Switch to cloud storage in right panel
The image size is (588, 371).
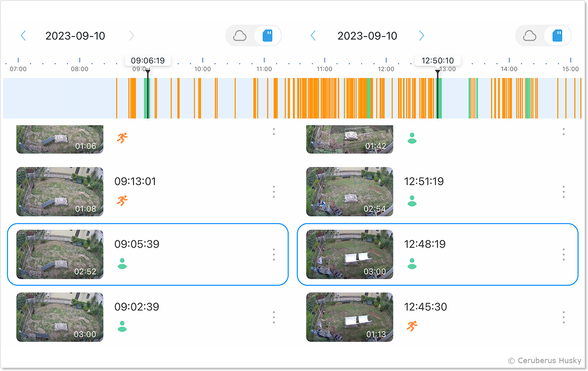(530, 36)
